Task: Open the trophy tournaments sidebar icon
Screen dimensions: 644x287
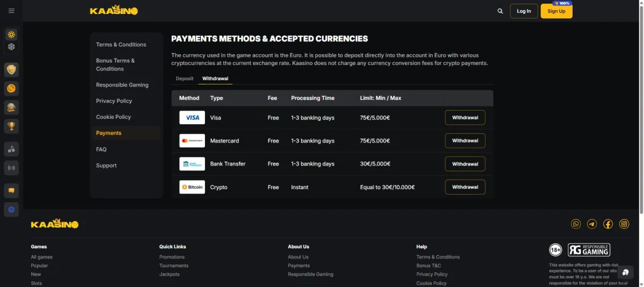Action: click(x=11, y=126)
